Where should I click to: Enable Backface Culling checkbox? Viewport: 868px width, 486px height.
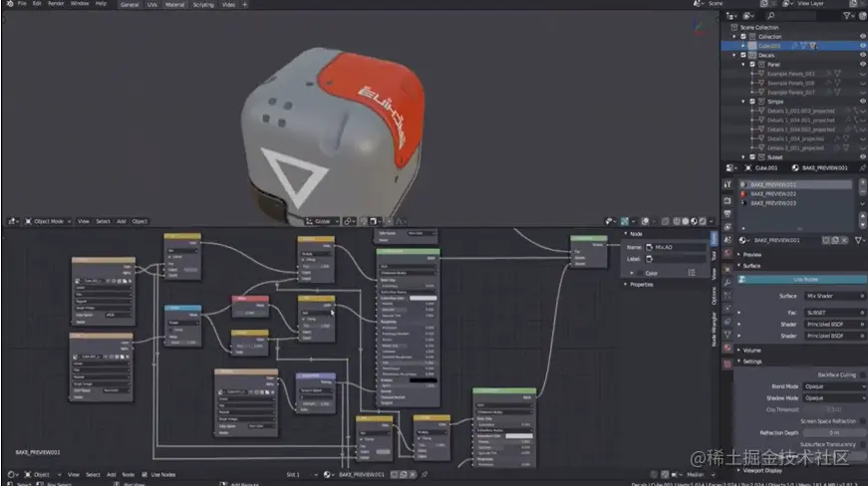coord(862,374)
